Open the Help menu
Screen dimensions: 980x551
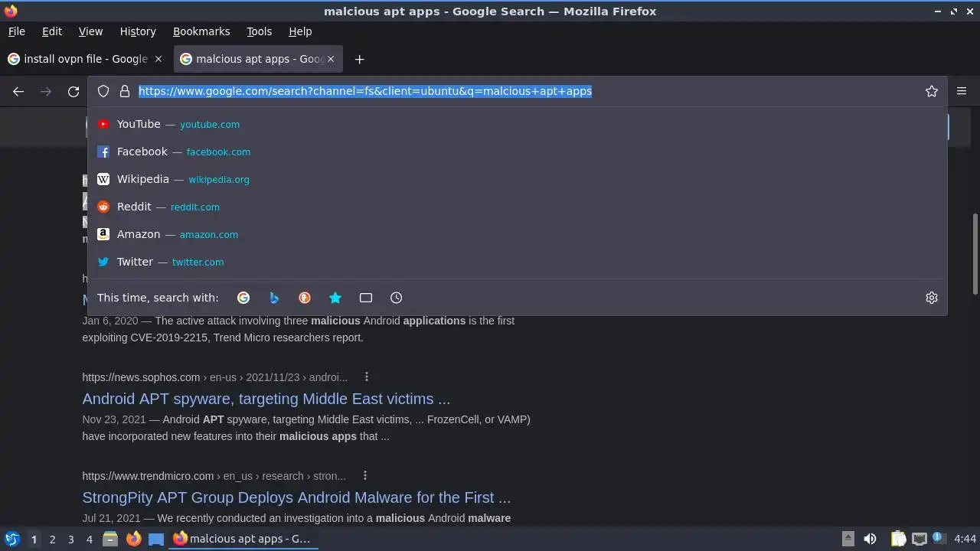pos(300,31)
